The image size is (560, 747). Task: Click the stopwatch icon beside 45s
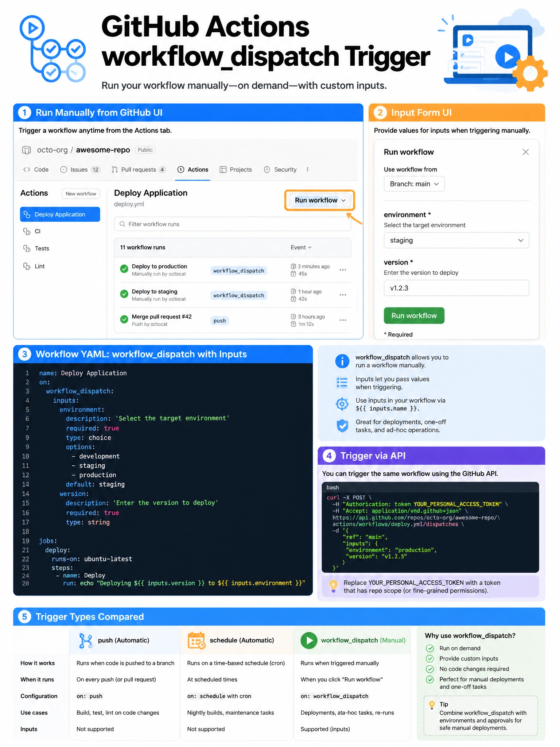click(x=293, y=274)
